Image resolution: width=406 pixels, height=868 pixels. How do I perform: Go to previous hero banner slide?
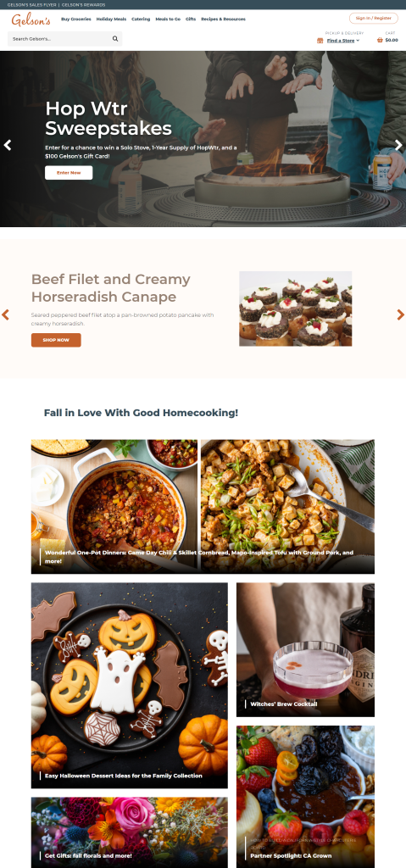click(7, 145)
